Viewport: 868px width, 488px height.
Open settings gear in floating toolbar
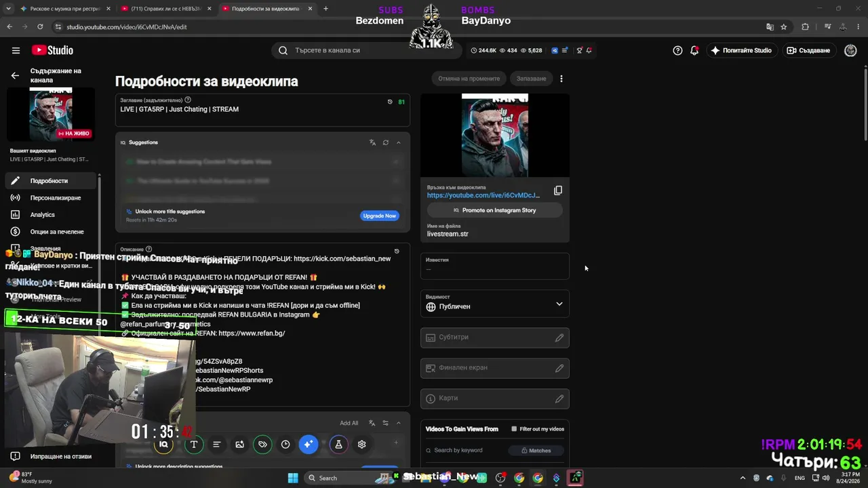[x=362, y=445]
